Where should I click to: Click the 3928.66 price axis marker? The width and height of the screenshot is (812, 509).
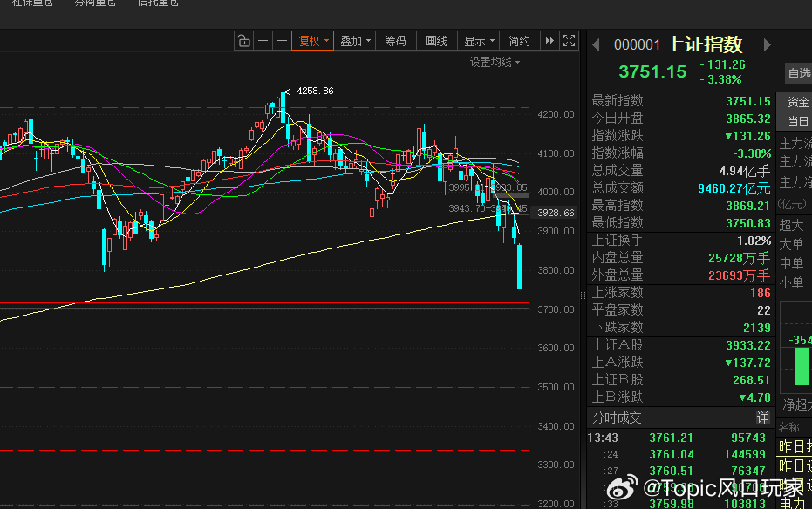(x=555, y=213)
